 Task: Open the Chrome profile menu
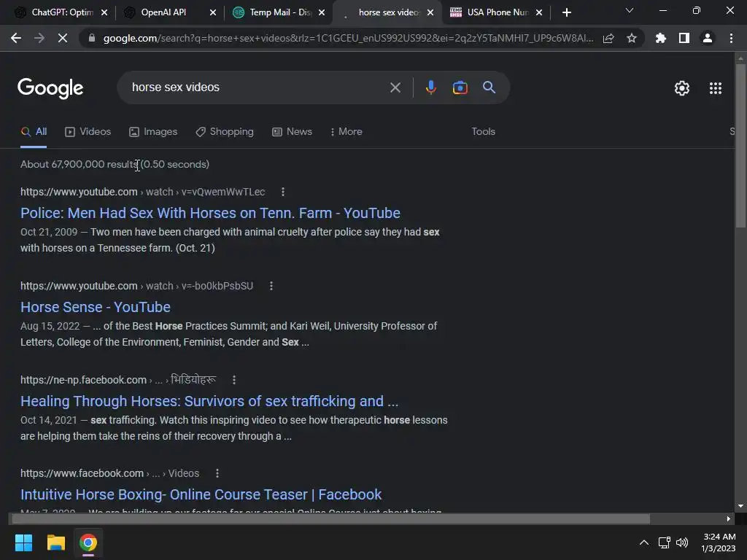click(x=708, y=38)
